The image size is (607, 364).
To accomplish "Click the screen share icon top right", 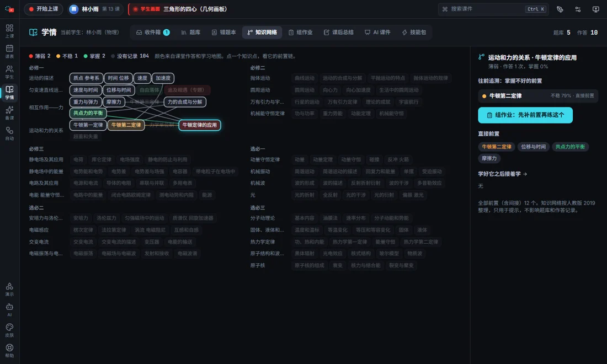I will 596,9.
